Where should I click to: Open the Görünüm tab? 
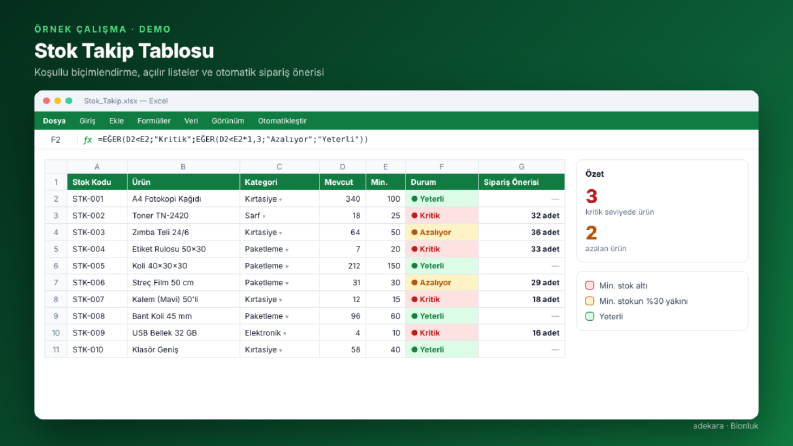coord(228,121)
